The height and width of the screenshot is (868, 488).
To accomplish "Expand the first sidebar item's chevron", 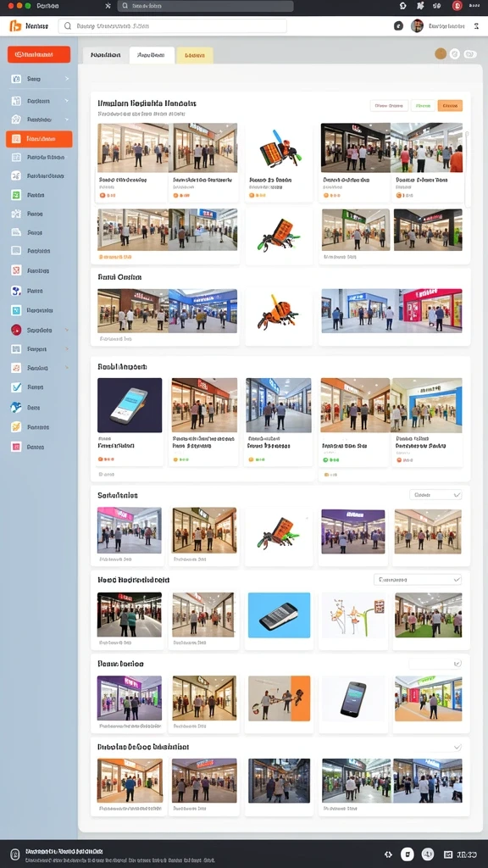I will (x=67, y=79).
